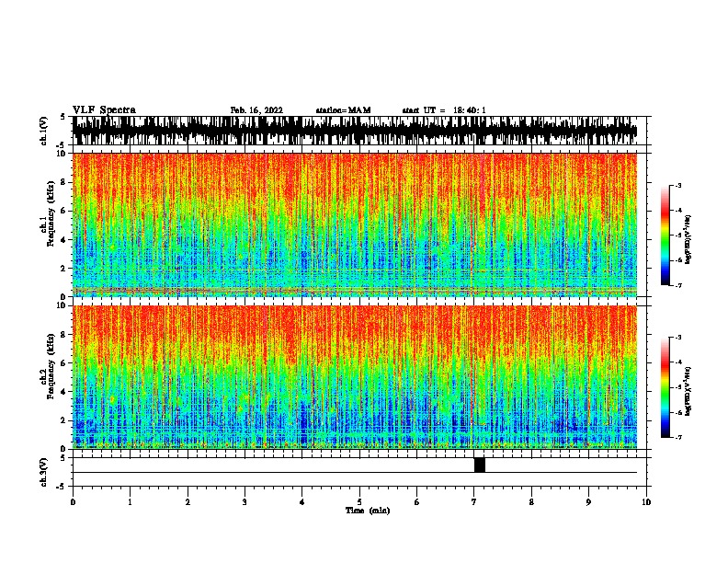Click the ch.1(V) waveform strip

point(355,131)
